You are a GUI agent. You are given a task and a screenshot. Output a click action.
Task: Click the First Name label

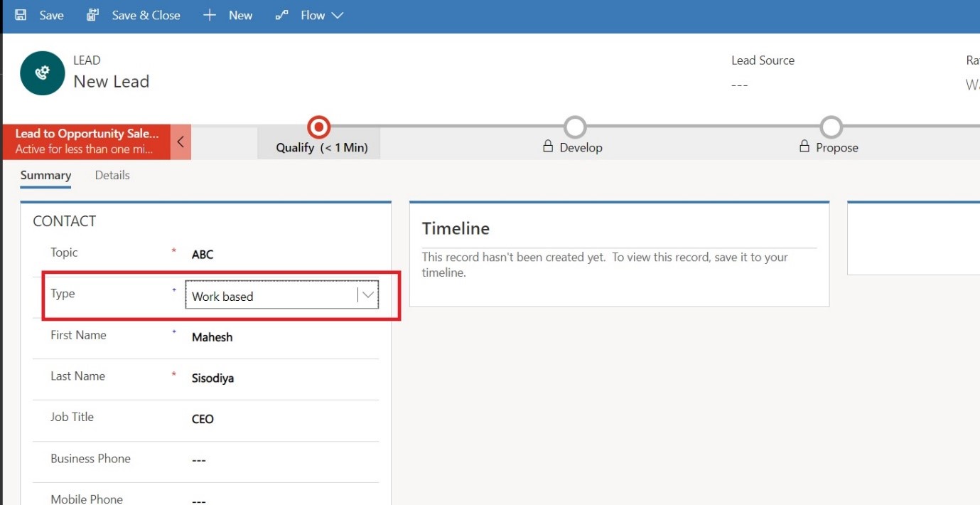click(x=78, y=335)
